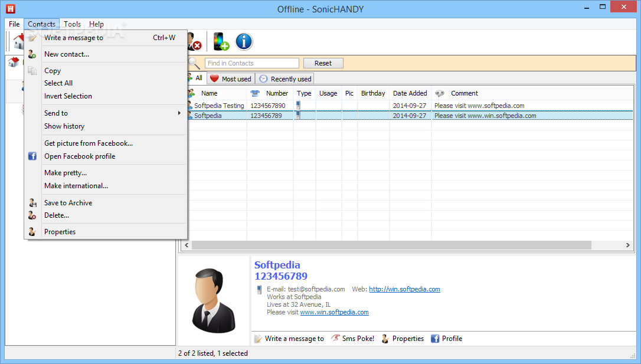
Task: Click the delete contact toolbar icon
Action: coord(195,41)
